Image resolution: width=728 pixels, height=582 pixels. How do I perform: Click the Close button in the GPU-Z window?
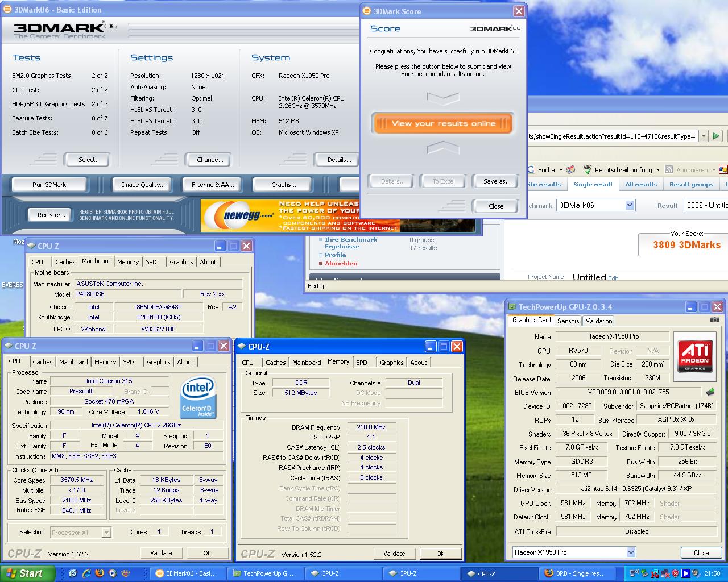(x=701, y=552)
